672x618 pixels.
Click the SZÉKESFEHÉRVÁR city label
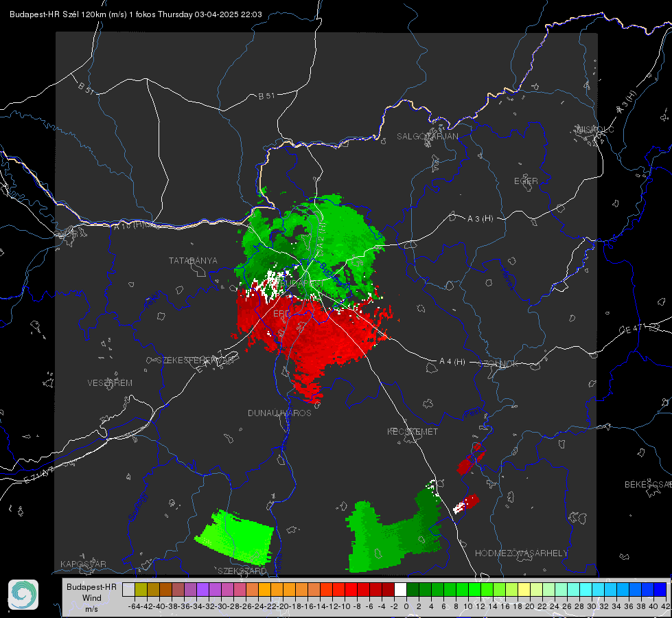pos(196,360)
